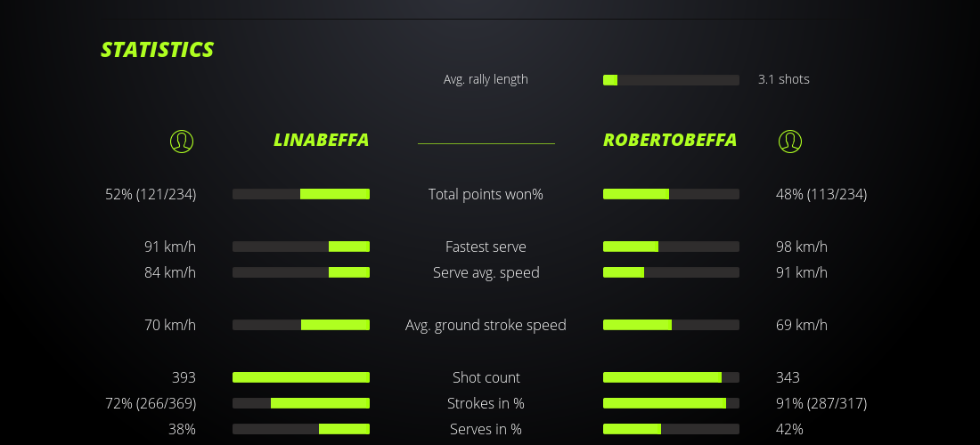
Task: Click the '91% (287/317)' strokes value
Action: 821,403
